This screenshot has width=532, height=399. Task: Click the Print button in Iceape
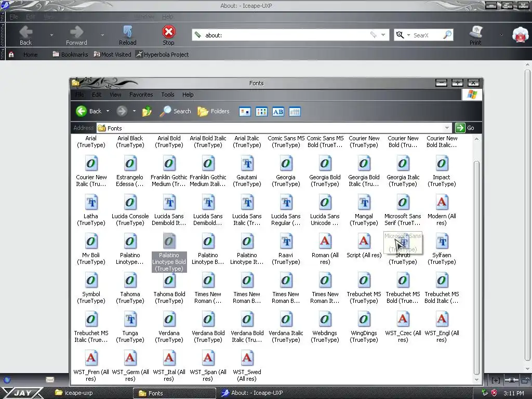click(475, 35)
